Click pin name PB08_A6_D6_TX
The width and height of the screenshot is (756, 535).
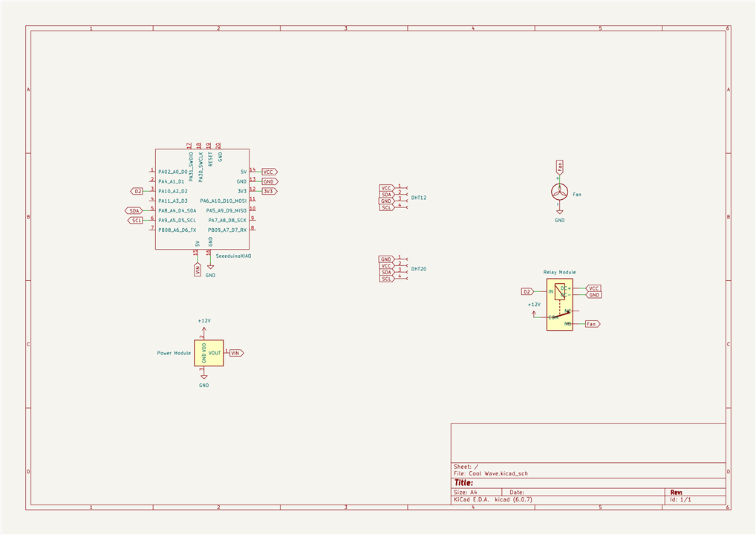177,230
